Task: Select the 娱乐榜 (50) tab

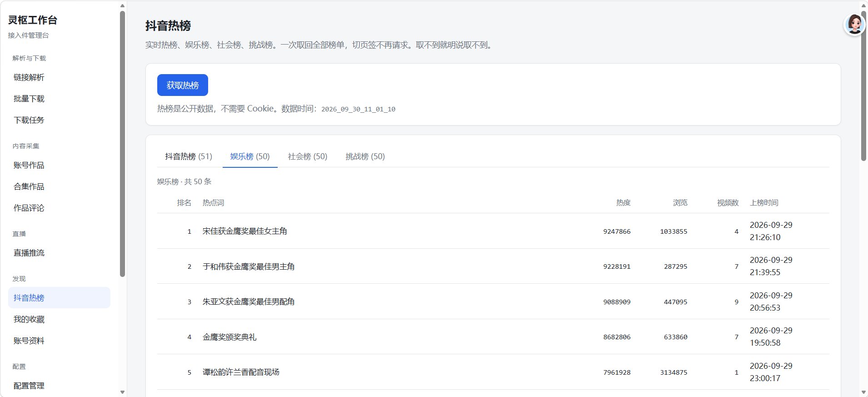Action: pyautogui.click(x=249, y=156)
